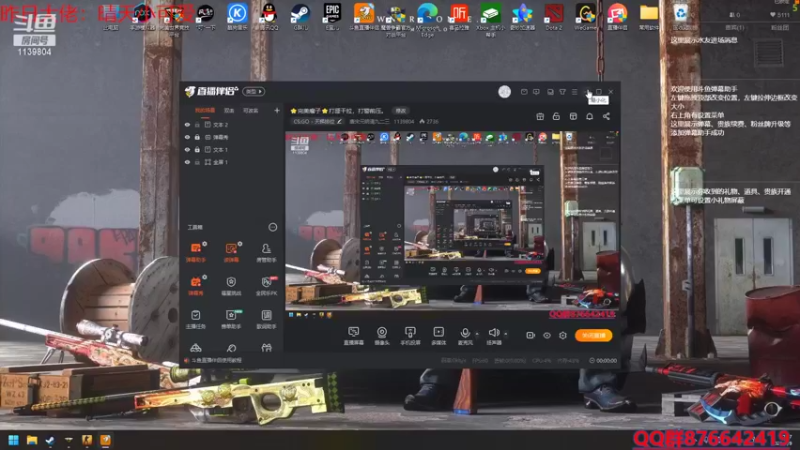800x450 pixels.
Task: Open stream settings gear icon
Action: point(563,335)
